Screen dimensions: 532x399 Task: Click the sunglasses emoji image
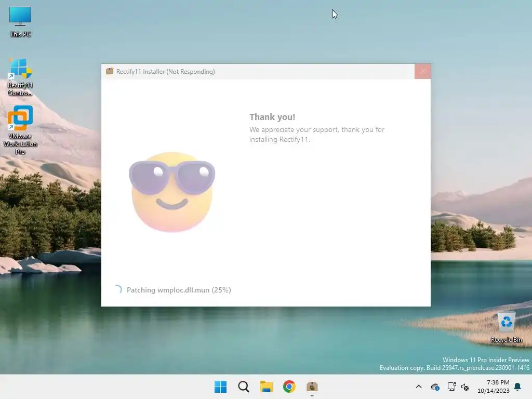pos(172,192)
